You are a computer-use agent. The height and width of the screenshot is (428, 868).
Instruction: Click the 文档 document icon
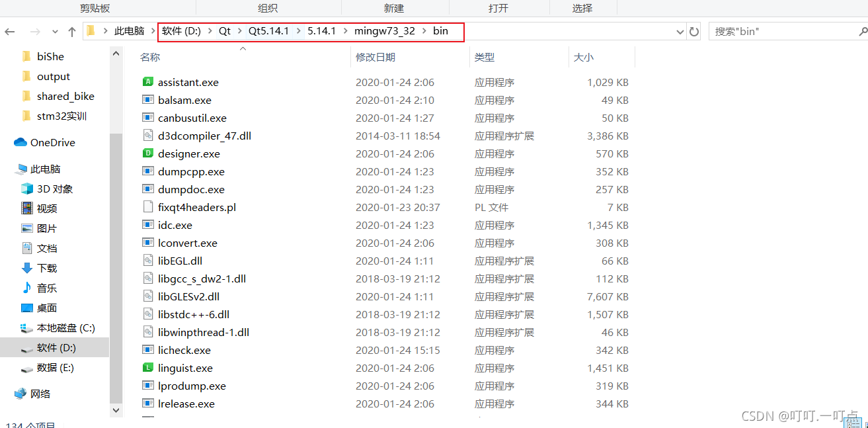pyautogui.click(x=26, y=248)
